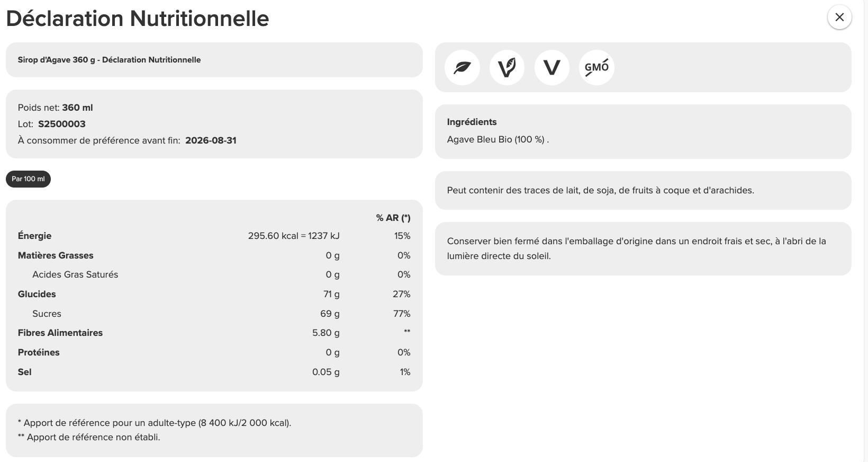The height and width of the screenshot is (462, 868).
Task: Close the Déclaration Nutritionnelle dialog
Action: click(839, 17)
